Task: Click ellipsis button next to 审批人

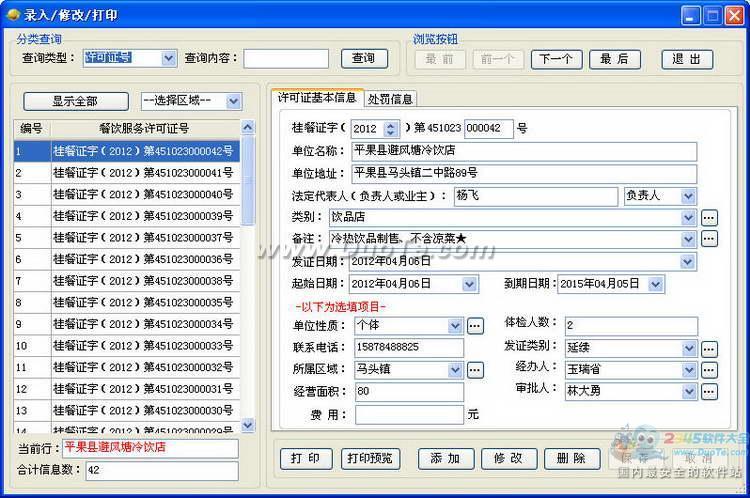Action: pos(709,392)
